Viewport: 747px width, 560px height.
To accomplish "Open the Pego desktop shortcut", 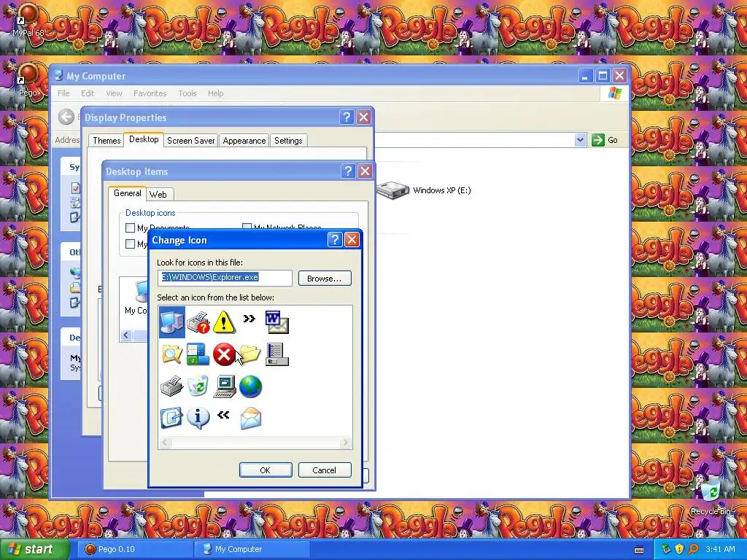I will pyautogui.click(x=27, y=79).
